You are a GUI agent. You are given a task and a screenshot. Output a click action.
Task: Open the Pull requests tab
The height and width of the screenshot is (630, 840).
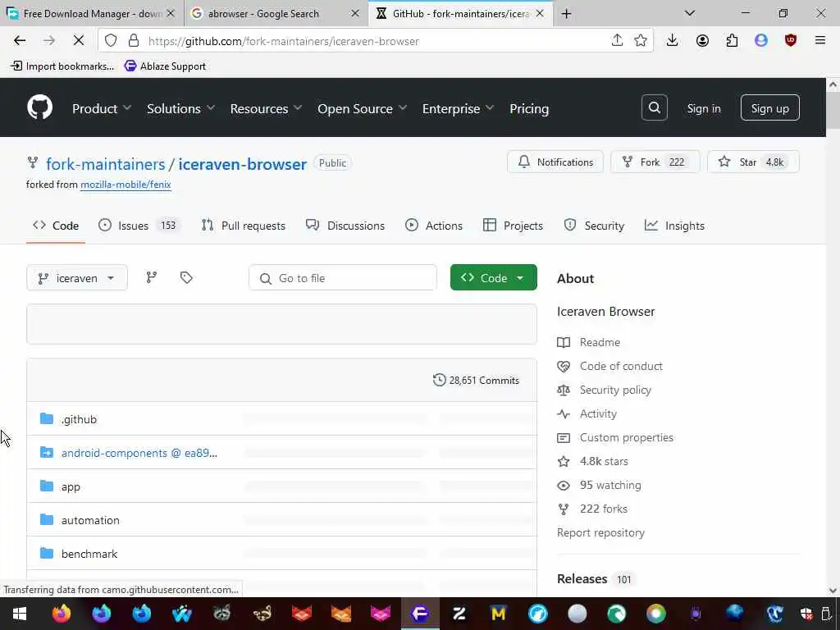tap(243, 226)
